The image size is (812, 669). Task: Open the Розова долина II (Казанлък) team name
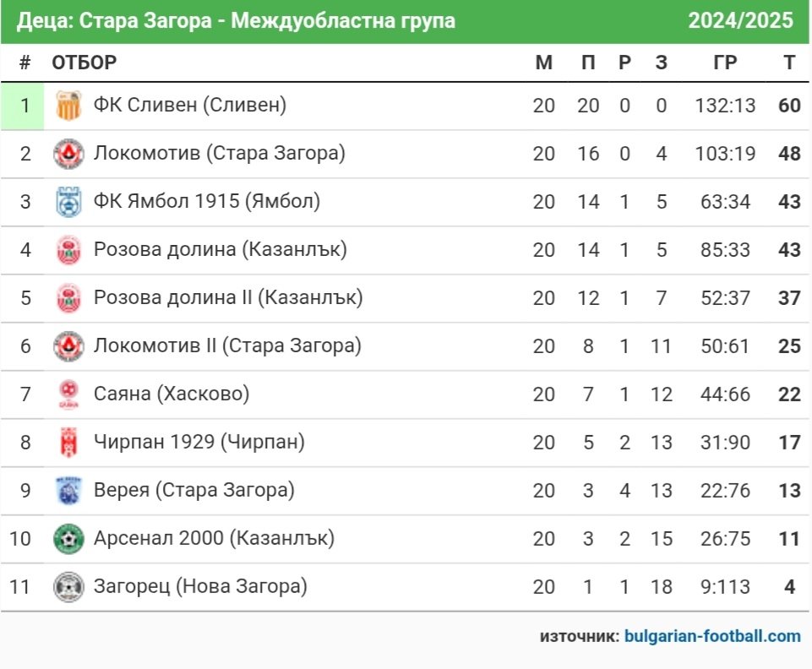click(x=228, y=297)
